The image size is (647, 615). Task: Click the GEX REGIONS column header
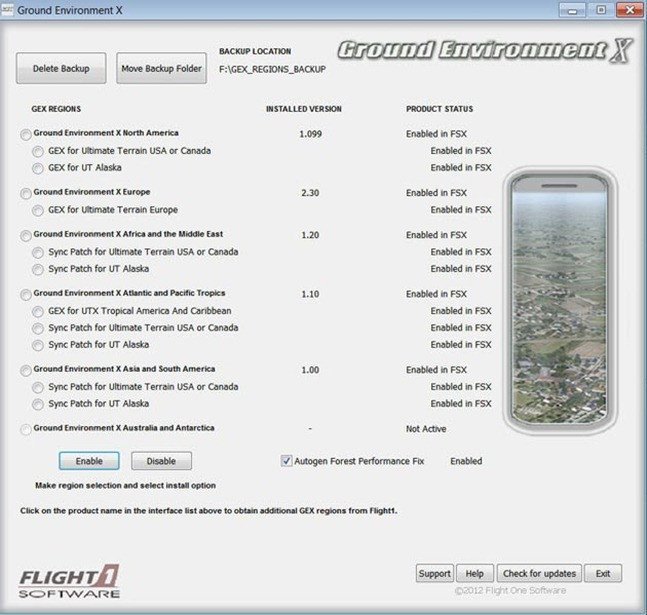click(x=56, y=109)
